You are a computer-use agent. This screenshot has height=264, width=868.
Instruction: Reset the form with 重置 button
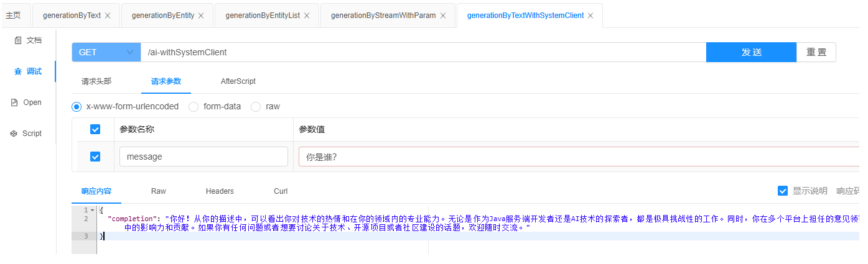(x=816, y=52)
